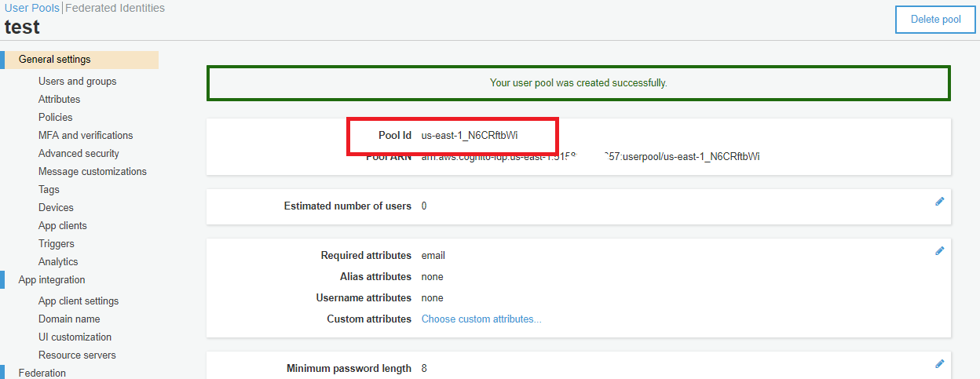Select App integration in sidebar

(x=52, y=280)
